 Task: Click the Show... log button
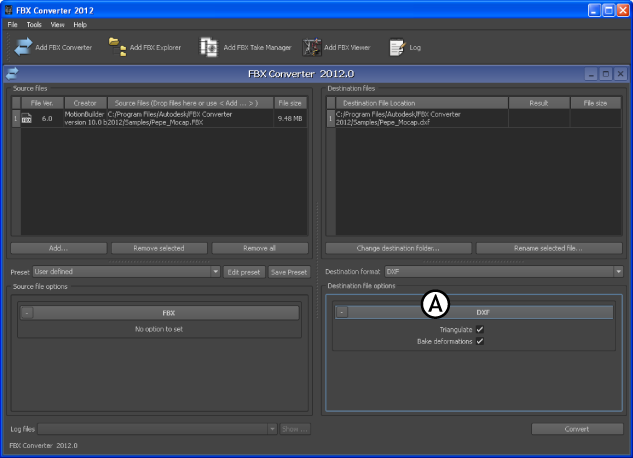point(295,429)
